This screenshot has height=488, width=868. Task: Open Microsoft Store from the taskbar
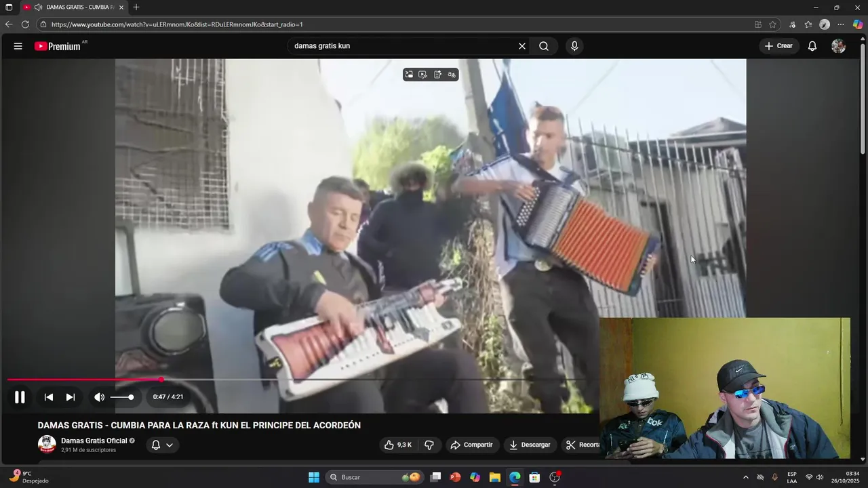(x=534, y=477)
